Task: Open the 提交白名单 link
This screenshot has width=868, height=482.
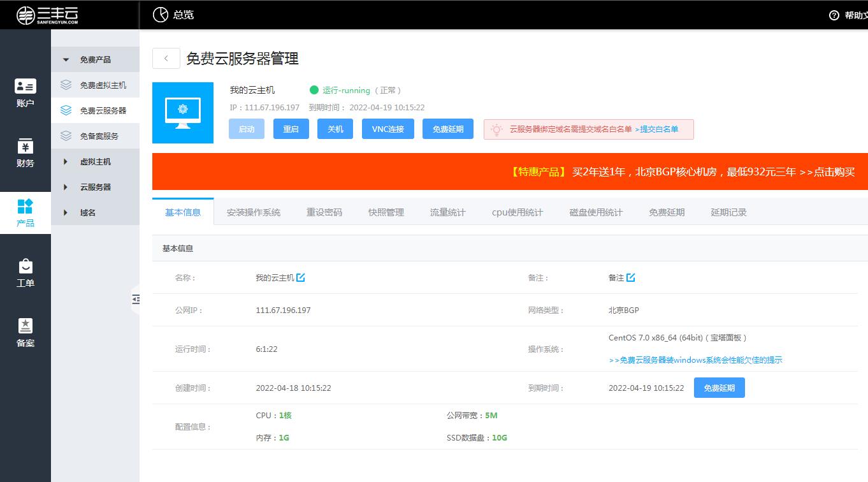Action: (x=656, y=129)
